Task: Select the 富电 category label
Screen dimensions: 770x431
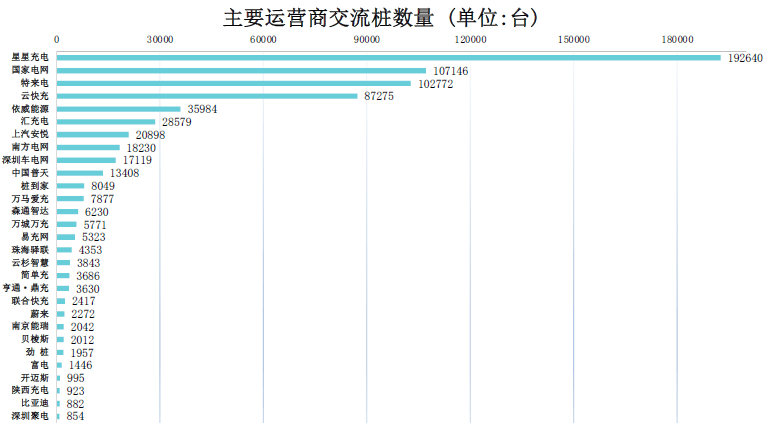Action: pos(40,365)
